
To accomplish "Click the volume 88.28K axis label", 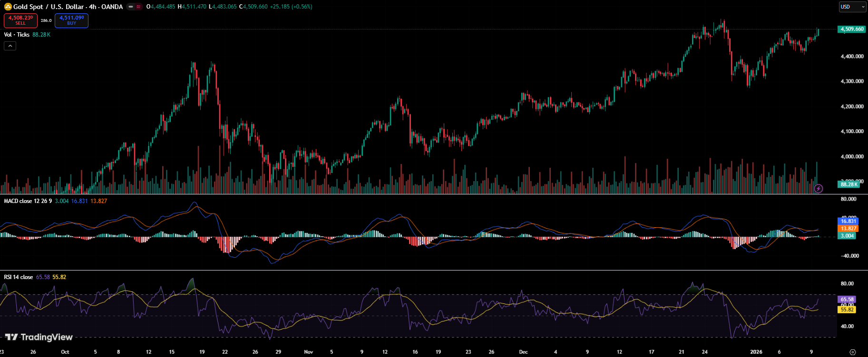I will (848, 184).
